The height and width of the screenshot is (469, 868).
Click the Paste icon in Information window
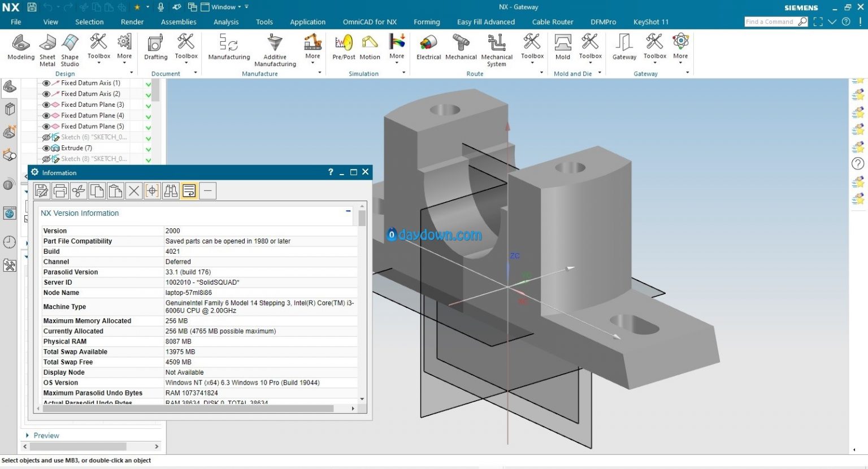(115, 191)
